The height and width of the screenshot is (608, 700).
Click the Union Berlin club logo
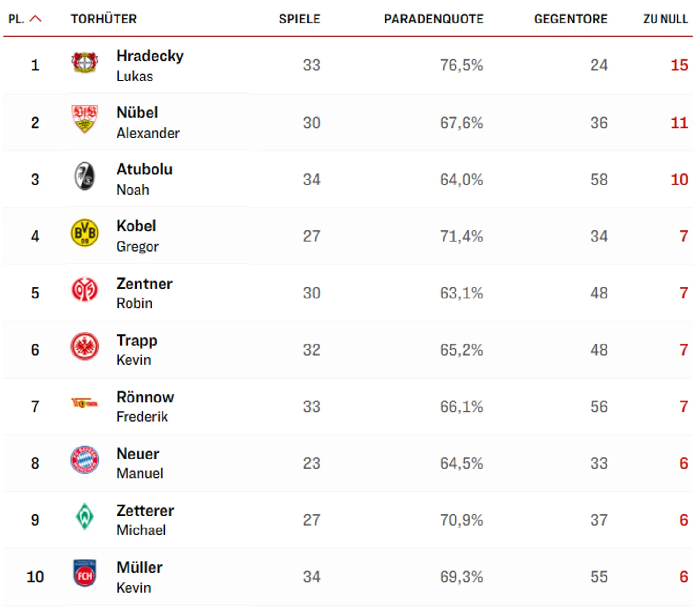(x=85, y=403)
